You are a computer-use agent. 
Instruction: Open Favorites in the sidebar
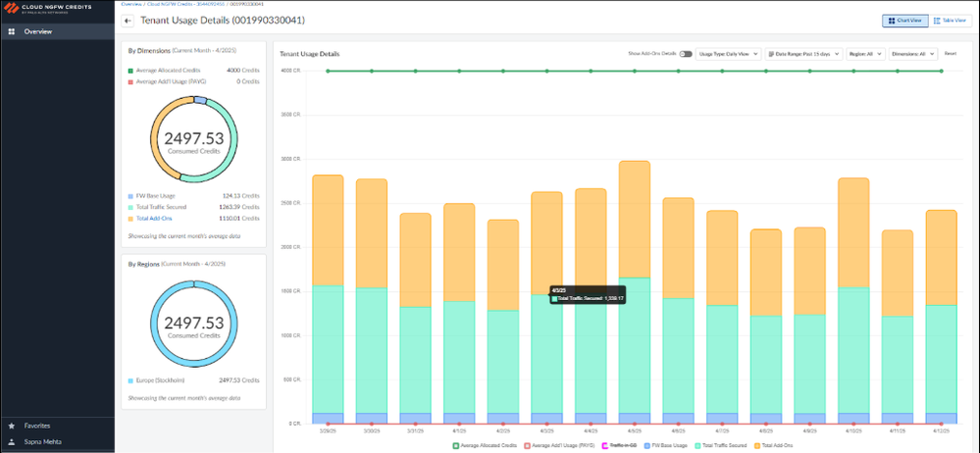37,426
